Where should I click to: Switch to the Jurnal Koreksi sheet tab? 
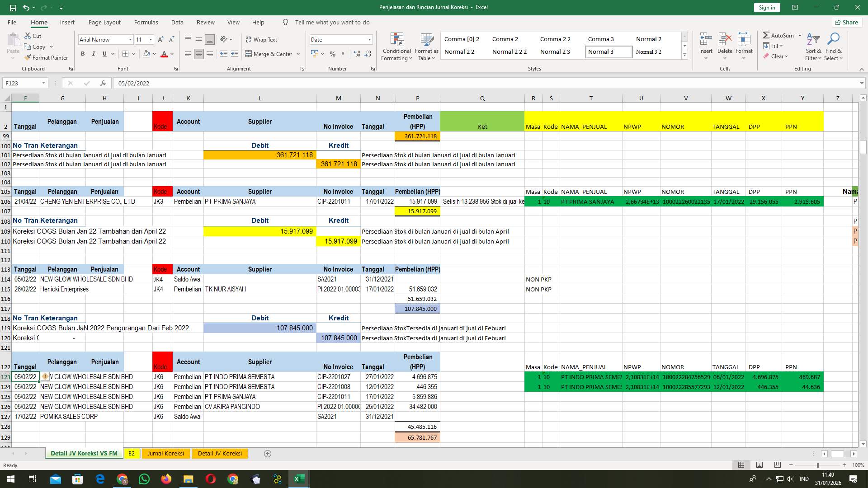point(165,453)
